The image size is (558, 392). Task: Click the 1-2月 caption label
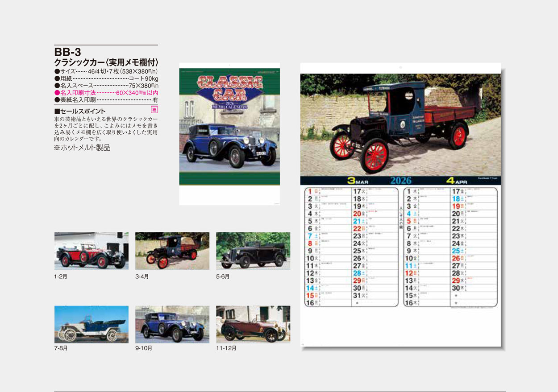pos(61,276)
